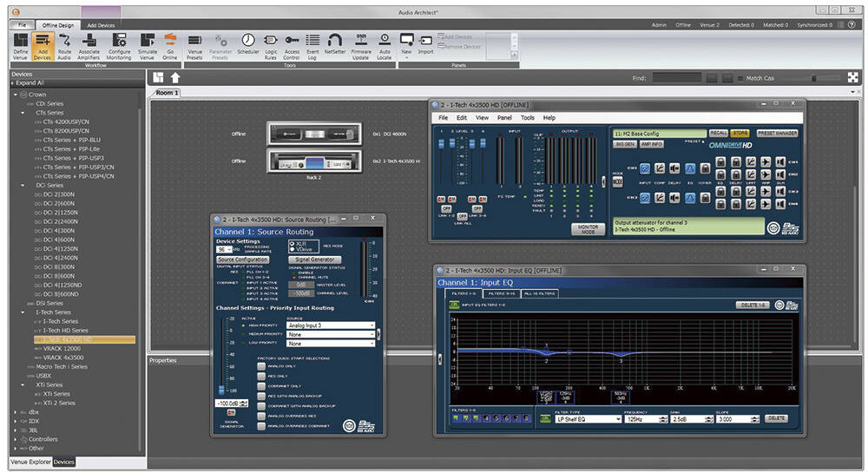This screenshot has width=868, height=473.
Task: Toggle Analog Only quick start selection
Action: 261,365
